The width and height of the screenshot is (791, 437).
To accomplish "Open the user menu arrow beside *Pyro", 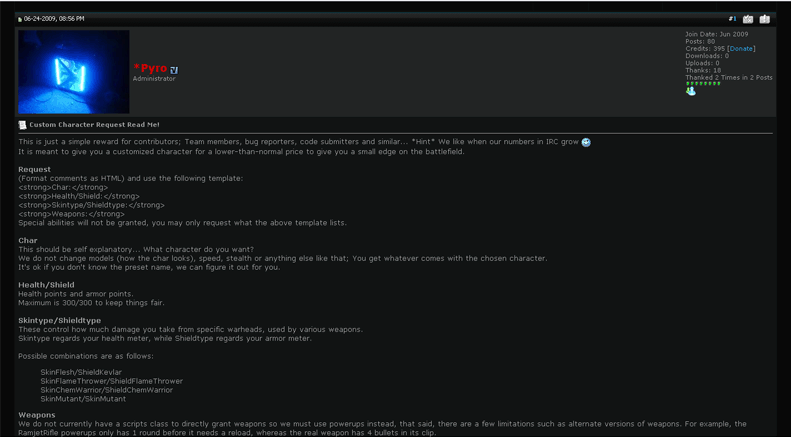I will [174, 70].
